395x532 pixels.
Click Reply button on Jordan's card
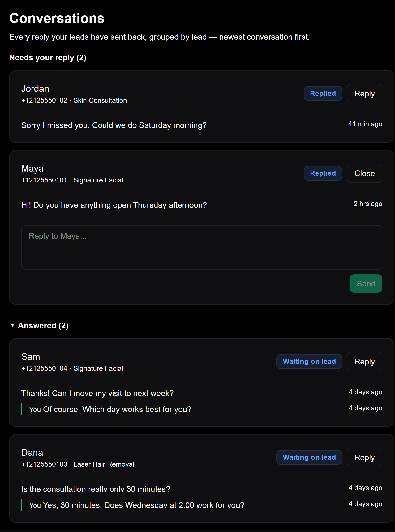pyautogui.click(x=364, y=94)
